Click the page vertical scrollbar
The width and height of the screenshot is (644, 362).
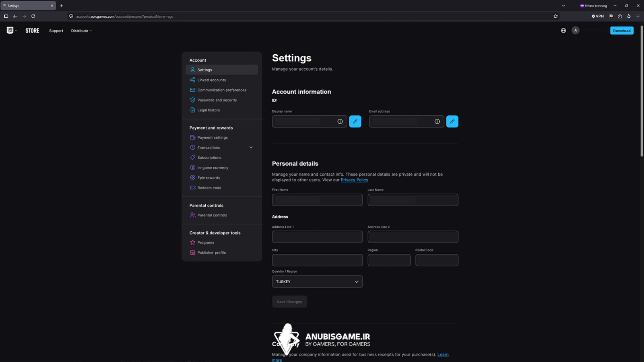642,90
